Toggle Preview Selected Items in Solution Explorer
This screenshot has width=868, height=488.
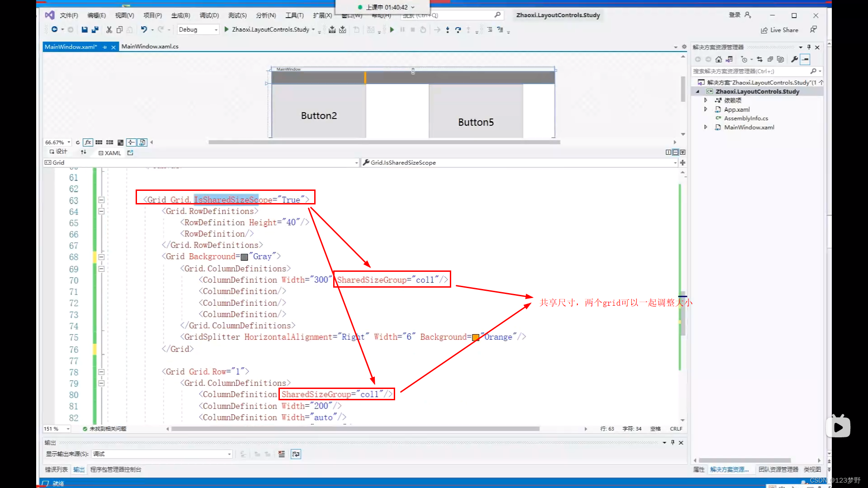805,59
